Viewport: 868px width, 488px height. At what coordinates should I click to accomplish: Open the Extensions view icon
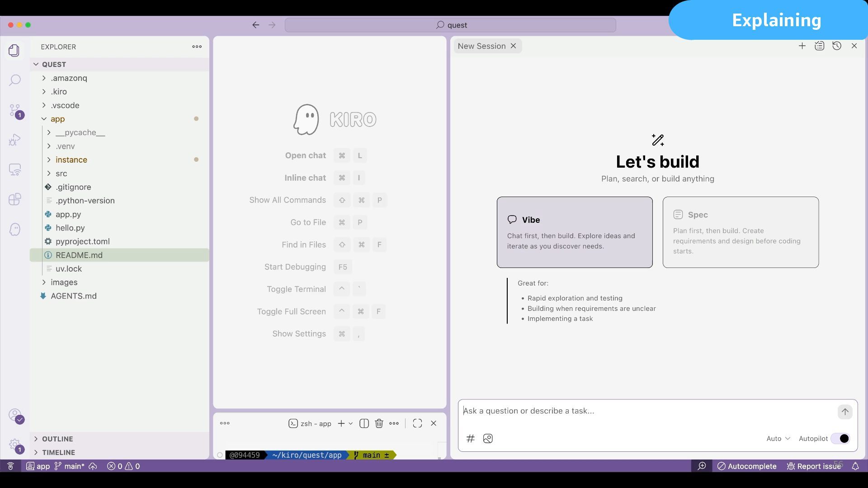[14, 199]
